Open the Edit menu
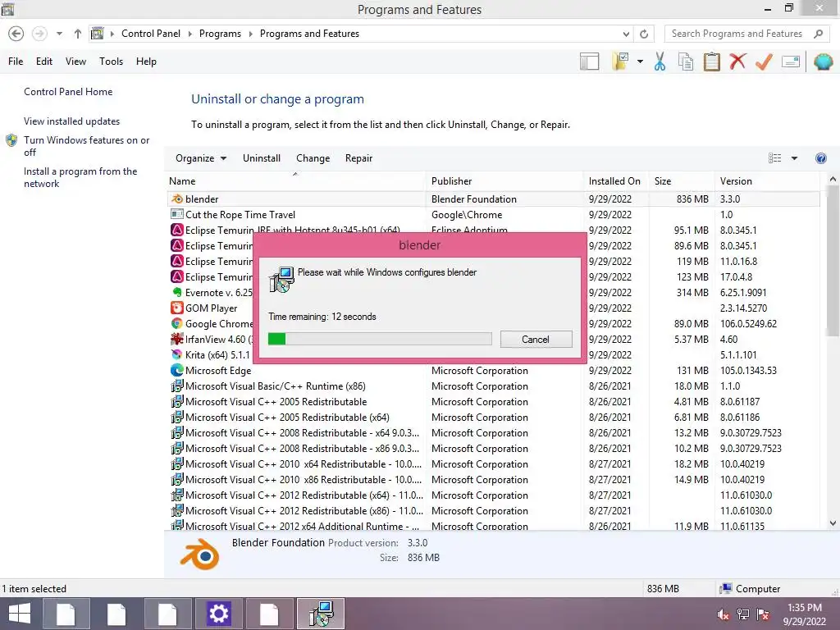This screenshot has height=630, width=840. [44, 62]
